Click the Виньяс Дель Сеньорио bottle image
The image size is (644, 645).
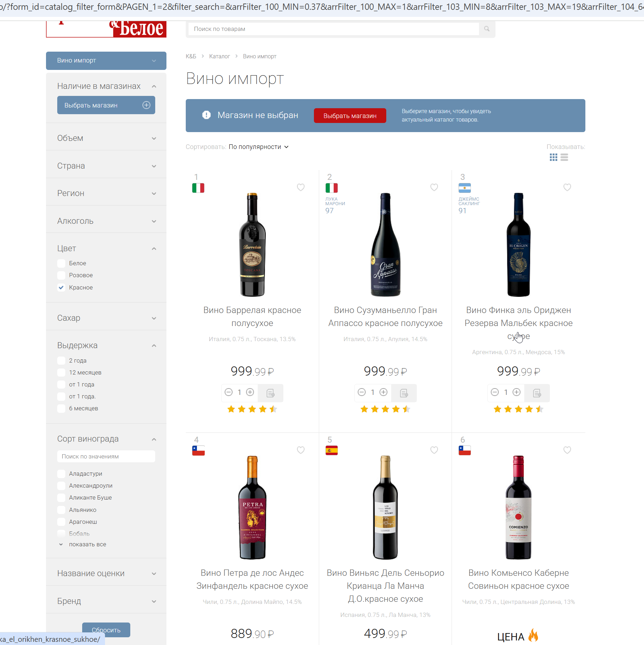385,507
